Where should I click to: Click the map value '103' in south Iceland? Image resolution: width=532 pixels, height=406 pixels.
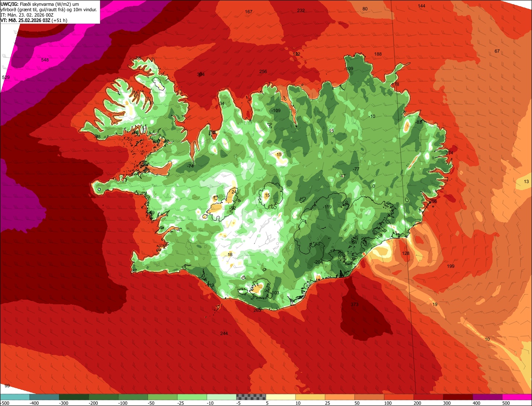275,293
